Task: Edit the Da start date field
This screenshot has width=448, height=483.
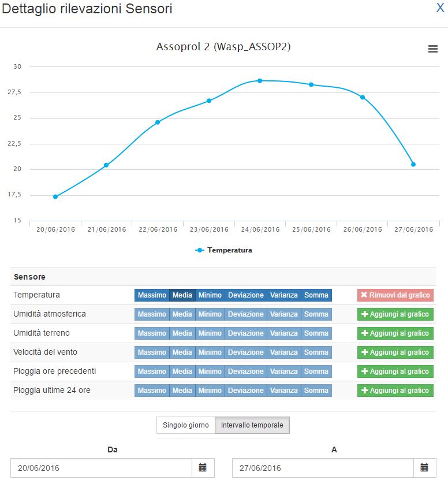Action: [x=101, y=468]
